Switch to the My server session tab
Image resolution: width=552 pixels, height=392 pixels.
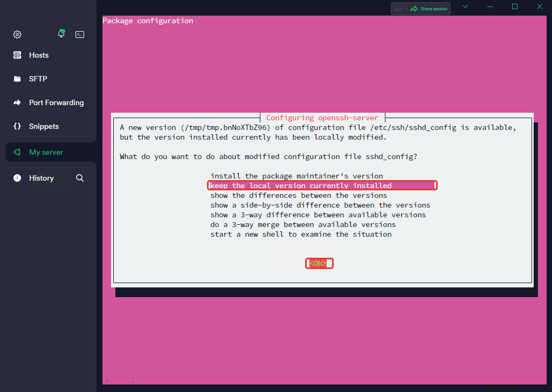46,152
